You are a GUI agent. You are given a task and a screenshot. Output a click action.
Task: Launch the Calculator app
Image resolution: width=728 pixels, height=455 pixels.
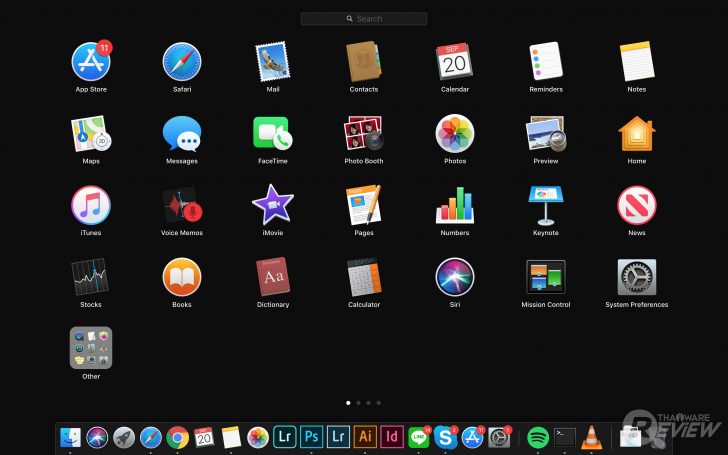pos(364,277)
